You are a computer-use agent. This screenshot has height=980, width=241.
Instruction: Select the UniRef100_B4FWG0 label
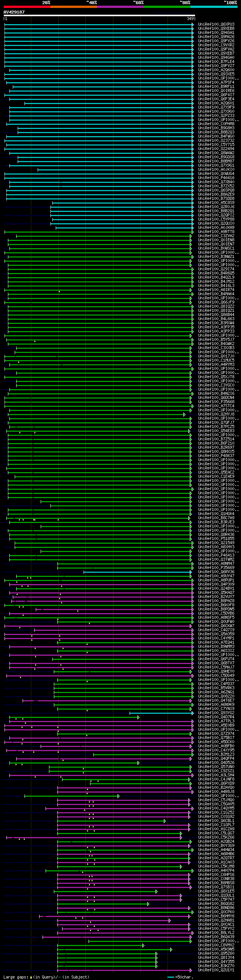pyautogui.click(x=216, y=136)
